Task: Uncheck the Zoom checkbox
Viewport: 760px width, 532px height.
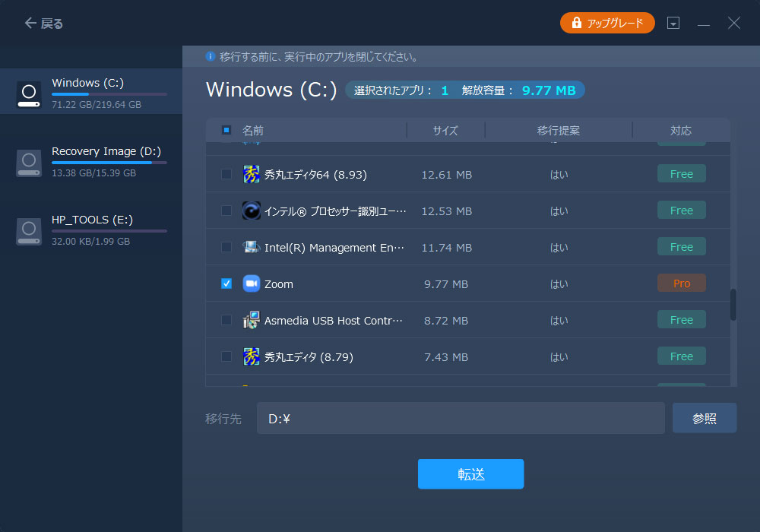Action: 226,283
